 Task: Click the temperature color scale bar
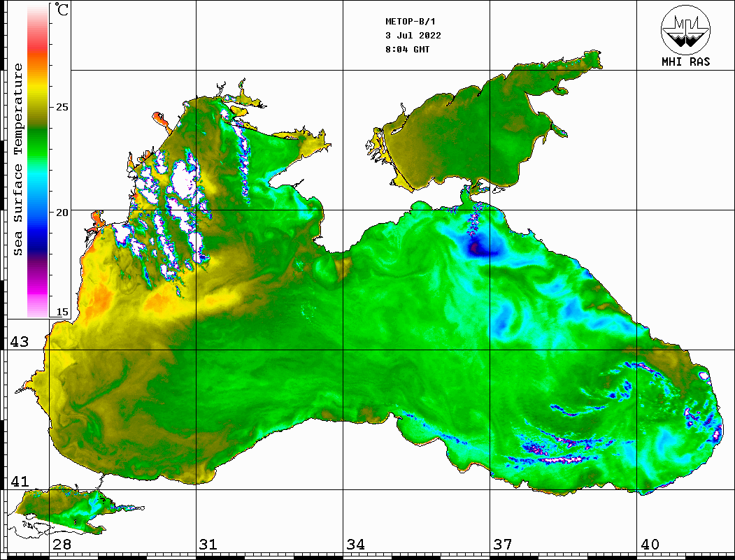[38, 160]
